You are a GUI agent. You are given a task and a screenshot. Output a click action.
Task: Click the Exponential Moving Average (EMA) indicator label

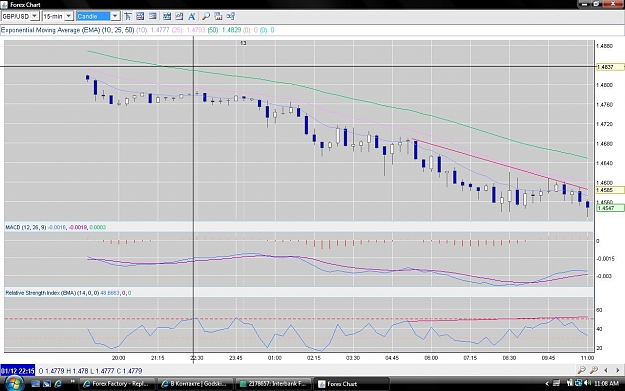[67, 30]
